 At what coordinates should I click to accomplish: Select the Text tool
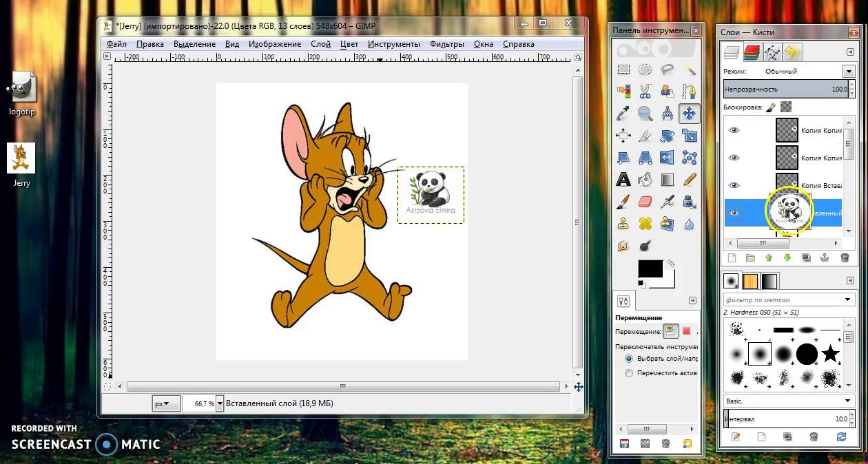coord(623,180)
